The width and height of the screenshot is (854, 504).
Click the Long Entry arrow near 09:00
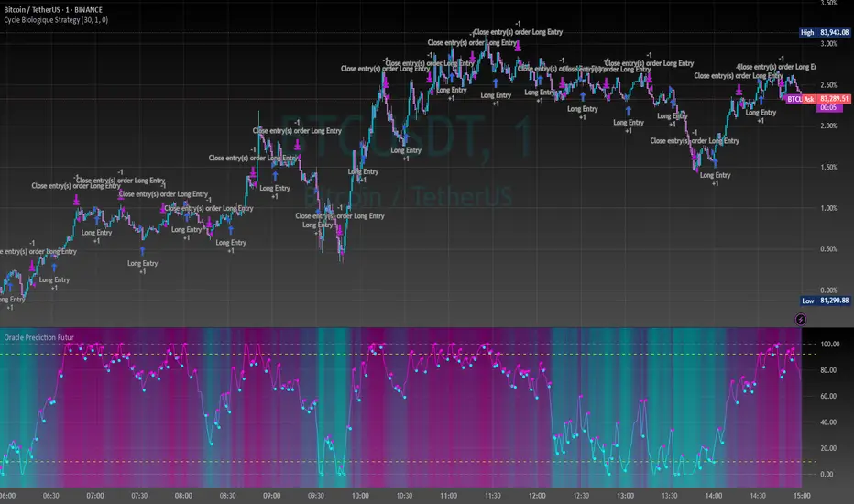(x=275, y=176)
